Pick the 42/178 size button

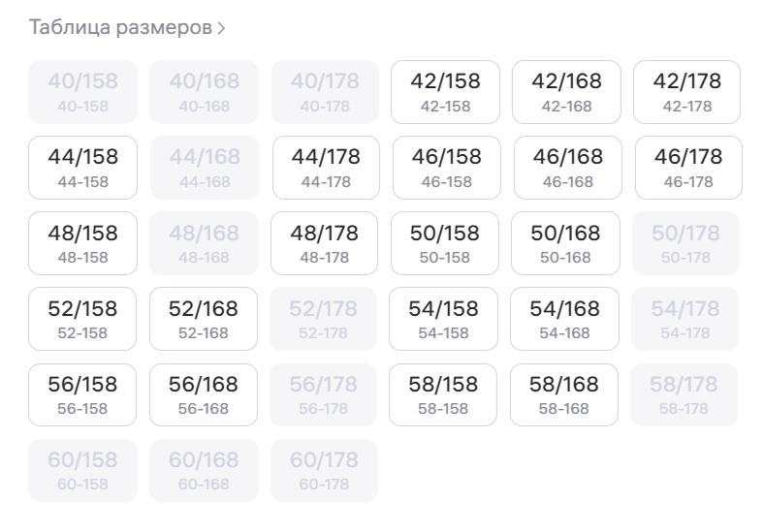[686, 92]
